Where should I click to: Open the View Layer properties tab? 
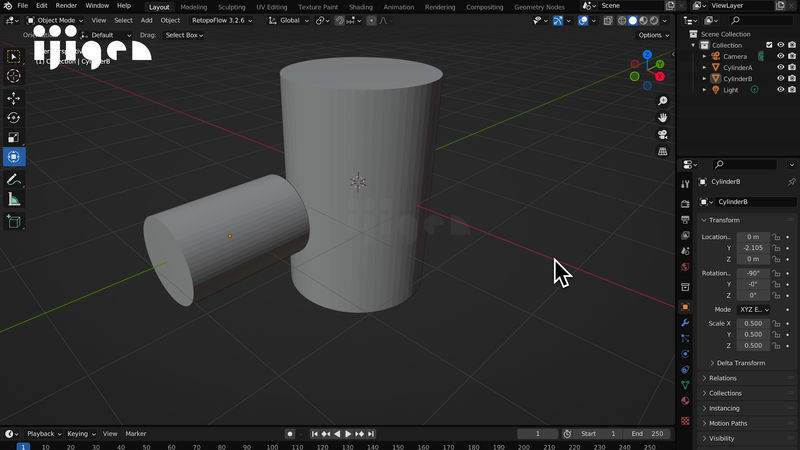(x=685, y=235)
